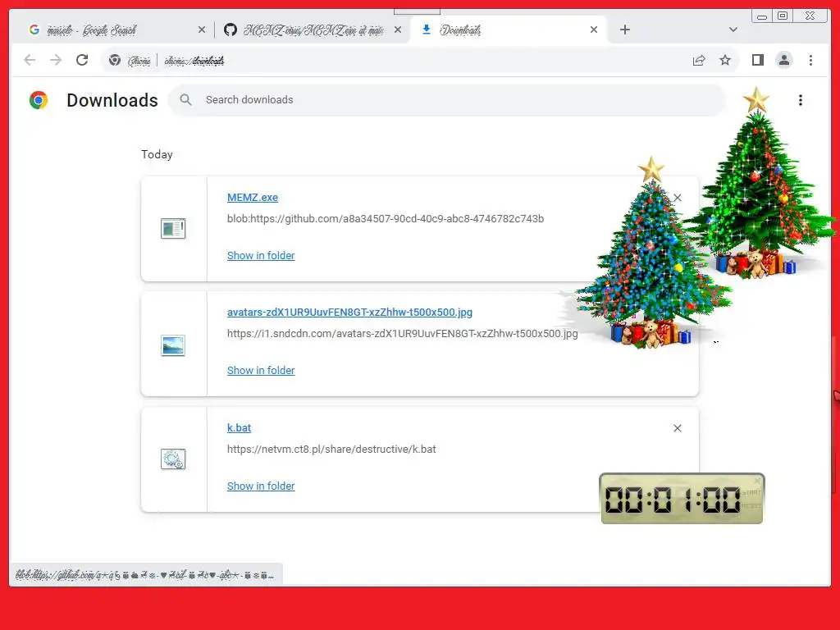Show k.bat in folder

coord(261,486)
